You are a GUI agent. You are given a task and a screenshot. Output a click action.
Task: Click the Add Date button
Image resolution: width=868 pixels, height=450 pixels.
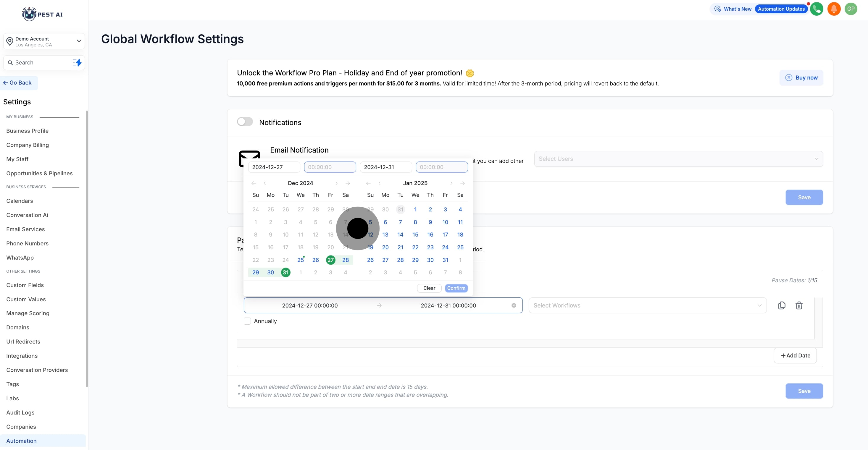point(795,356)
